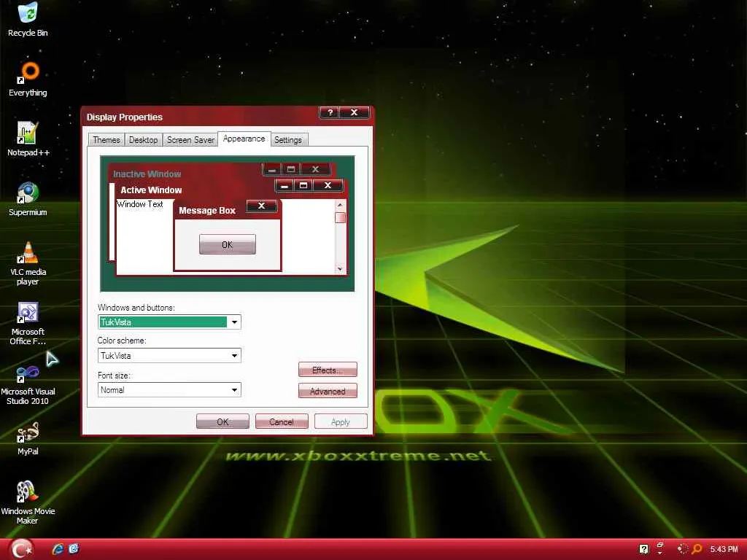Click the Inactive Window title in preview

pyautogui.click(x=147, y=174)
